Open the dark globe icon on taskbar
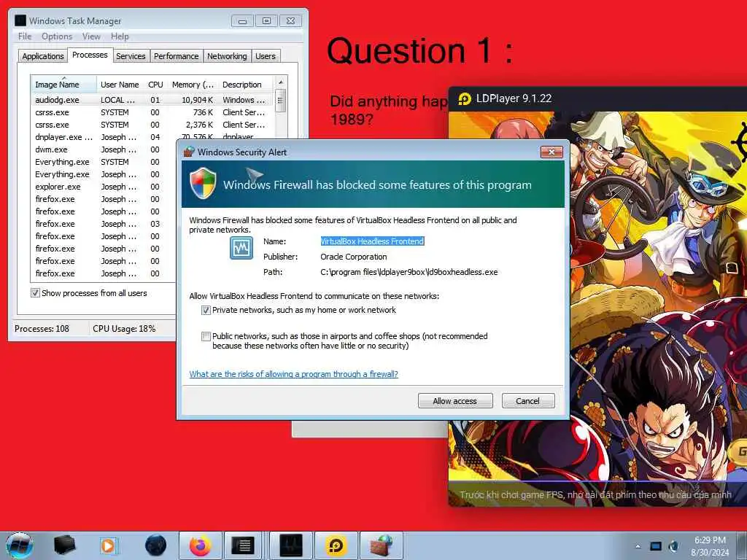 [x=155, y=545]
